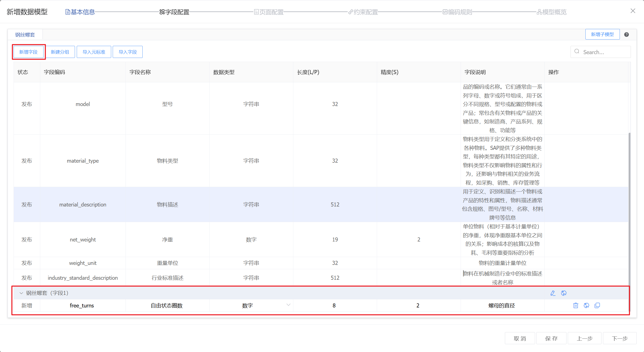Click the 导入元标准 button
This screenshot has height=352, width=644.
pos(94,52)
